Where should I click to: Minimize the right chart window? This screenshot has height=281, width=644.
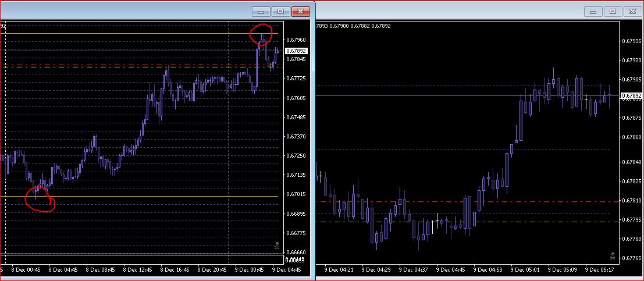point(593,12)
